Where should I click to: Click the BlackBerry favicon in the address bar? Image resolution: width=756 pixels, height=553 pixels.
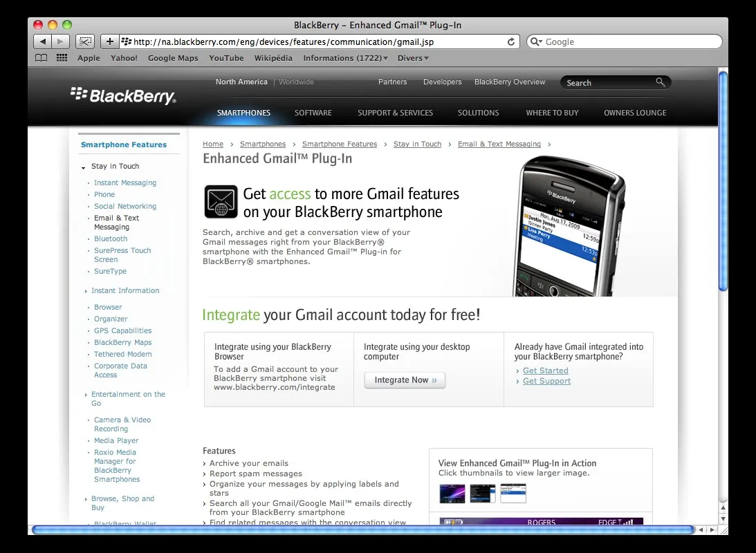[x=127, y=42]
